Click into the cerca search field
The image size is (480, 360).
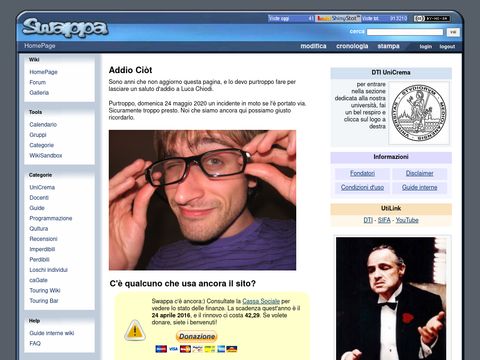pyautogui.click(x=405, y=32)
